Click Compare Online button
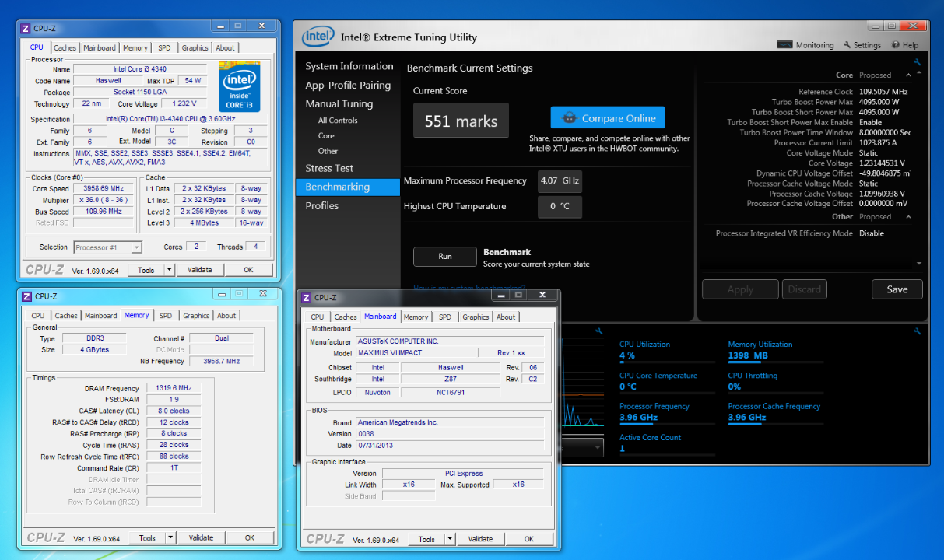The image size is (944, 560). (608, 117)
